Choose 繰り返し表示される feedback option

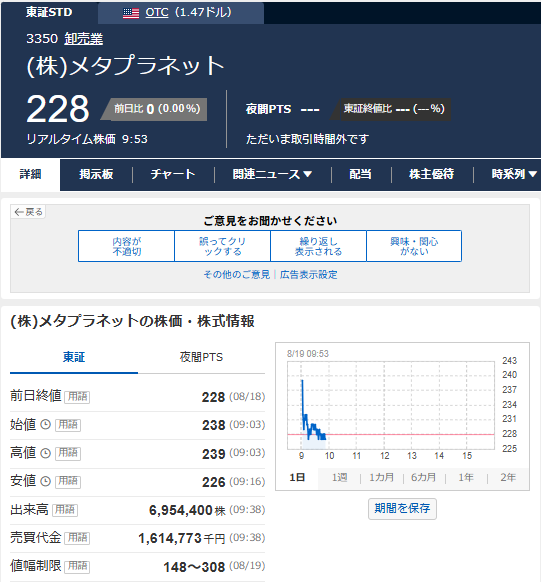pyautogui.click(x=318, y=246)
